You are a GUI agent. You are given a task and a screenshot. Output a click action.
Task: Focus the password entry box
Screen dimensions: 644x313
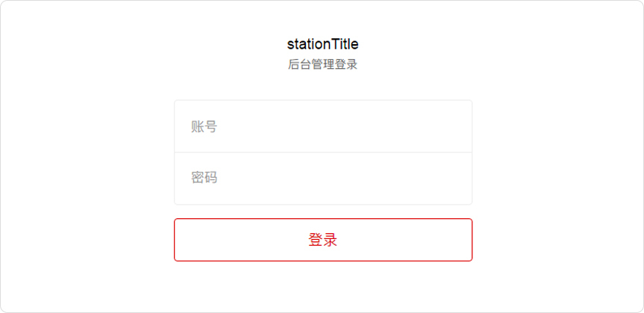(322, 179)
